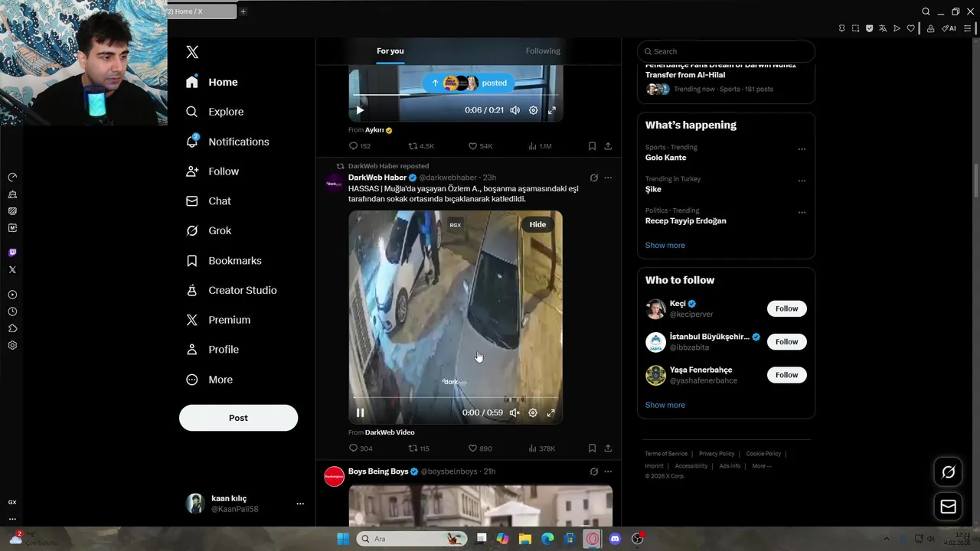
Task: Open the Home page from the sidebar
Action: [212, 82]
